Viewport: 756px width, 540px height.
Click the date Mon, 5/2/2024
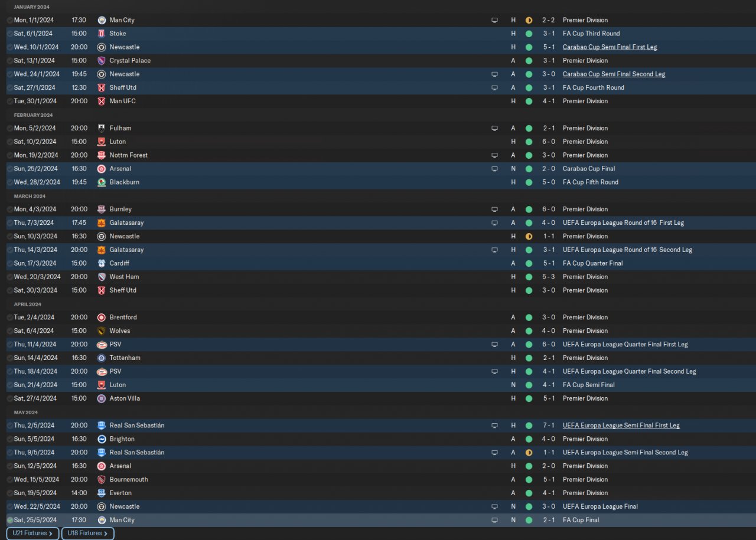pyautogui.click(x=35, y=128)
